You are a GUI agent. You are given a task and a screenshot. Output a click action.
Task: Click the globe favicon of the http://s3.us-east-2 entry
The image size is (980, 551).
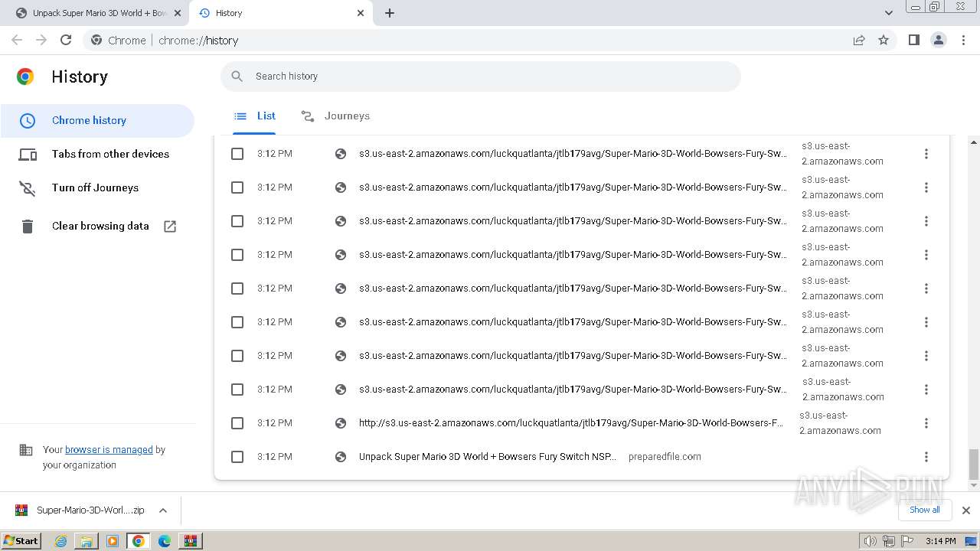coord(341,423)
